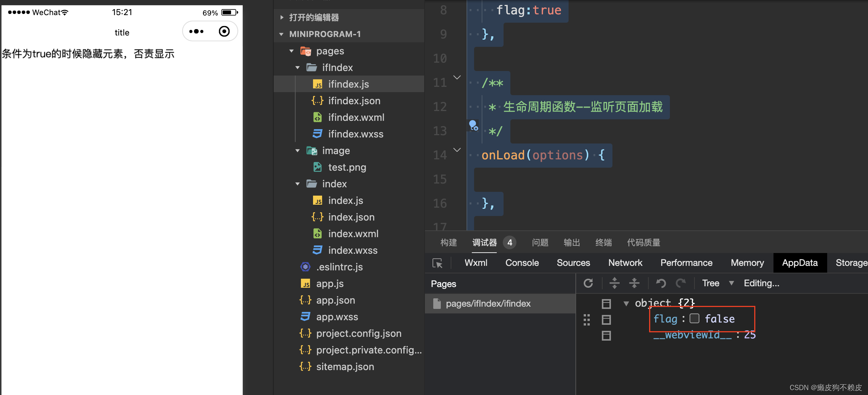Open the 终端 (terminal) panel
The height and width of the screenshot is (395, 868).
tap(603, 242)
